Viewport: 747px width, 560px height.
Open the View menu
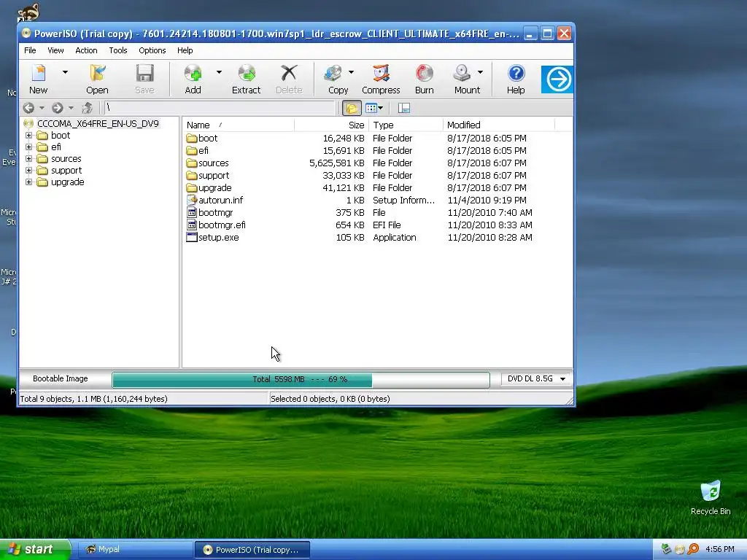(55, 50)
